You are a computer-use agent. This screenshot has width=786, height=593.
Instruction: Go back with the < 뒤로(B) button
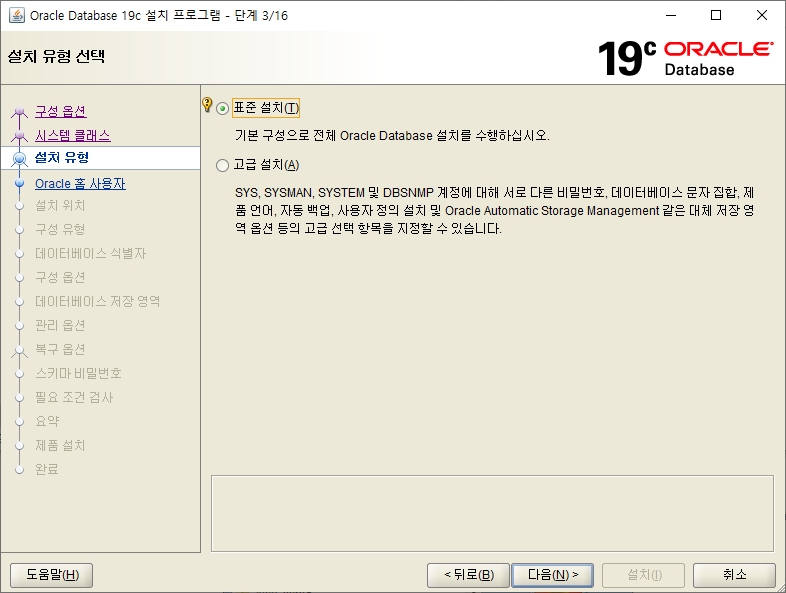[x=468, y=574]
